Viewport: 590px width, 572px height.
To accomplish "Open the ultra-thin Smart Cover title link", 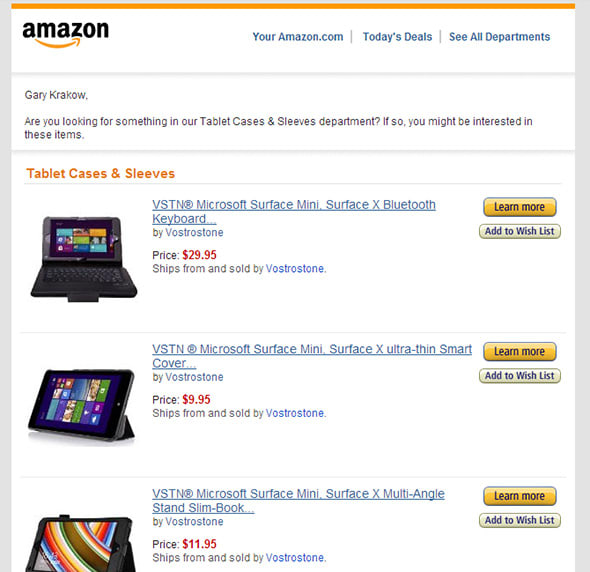I will [312, 356].
